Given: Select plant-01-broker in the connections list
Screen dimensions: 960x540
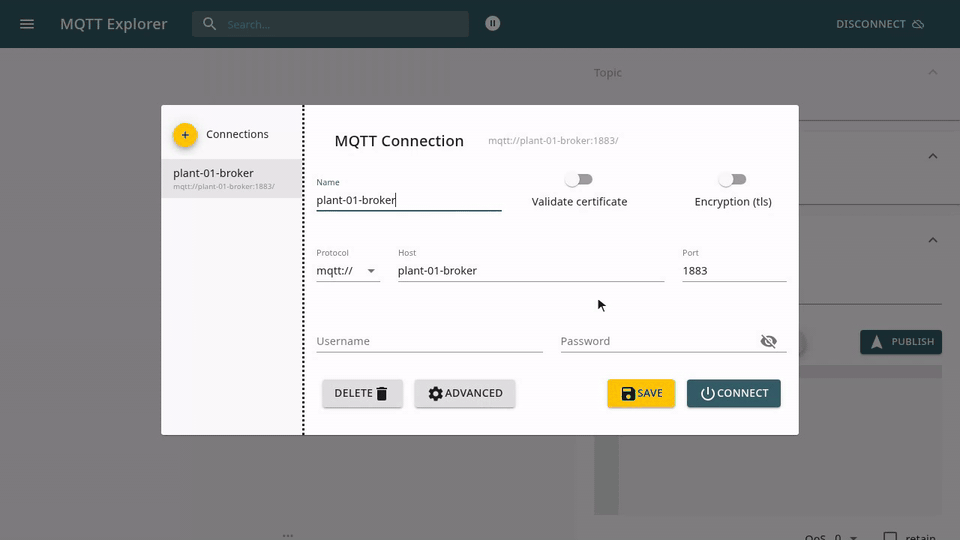Looking at the screenshot, I should [231, 178].
